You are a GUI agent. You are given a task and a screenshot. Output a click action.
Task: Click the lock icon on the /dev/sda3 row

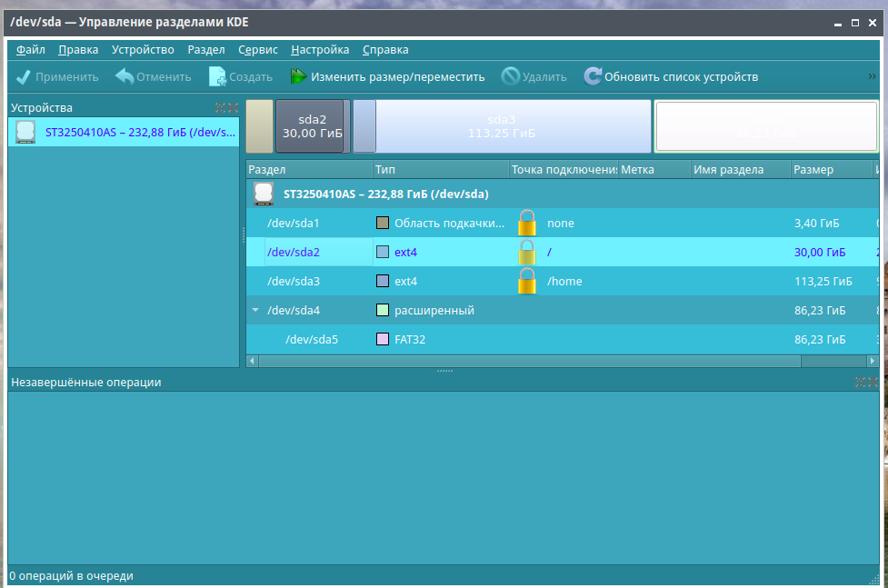[526, 281]
